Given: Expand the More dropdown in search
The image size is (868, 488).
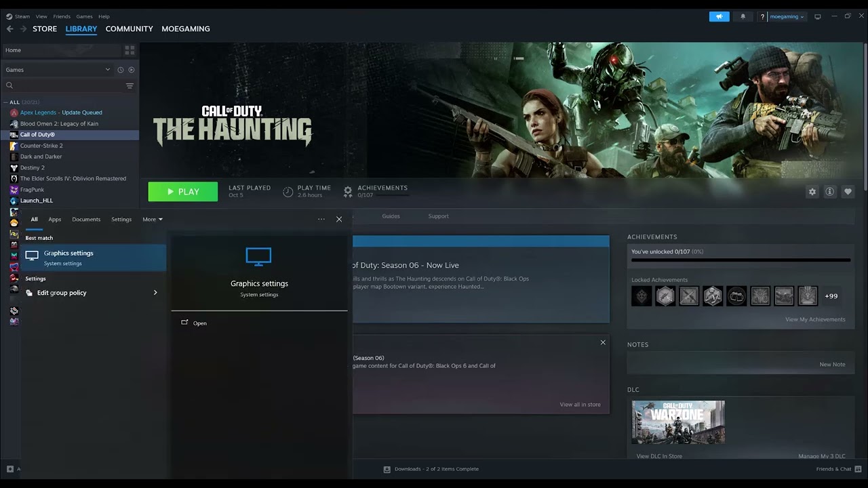Looking at the screenshot, I should tap(153, 220).
